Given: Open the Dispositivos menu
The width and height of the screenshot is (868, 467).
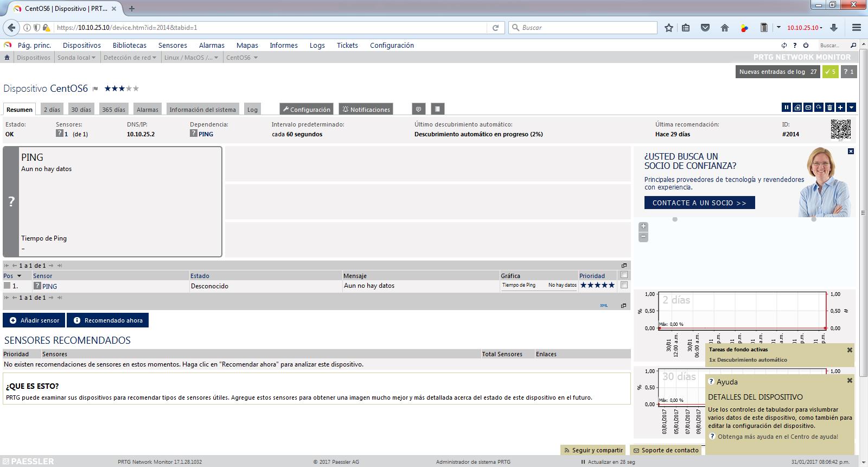Looking at the screenshot, I should pos(82,46).
